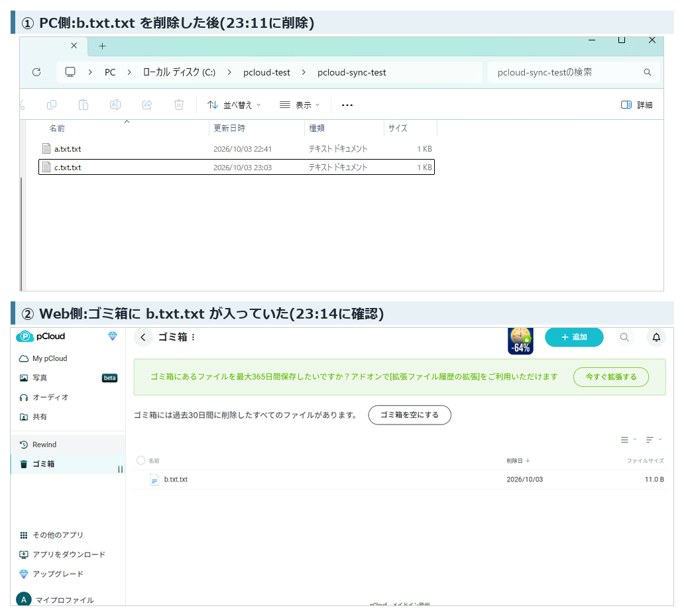Toggle the 詳細 details pane
The height and width of the screenshot is (616, 684).
(x=636, y=105)
